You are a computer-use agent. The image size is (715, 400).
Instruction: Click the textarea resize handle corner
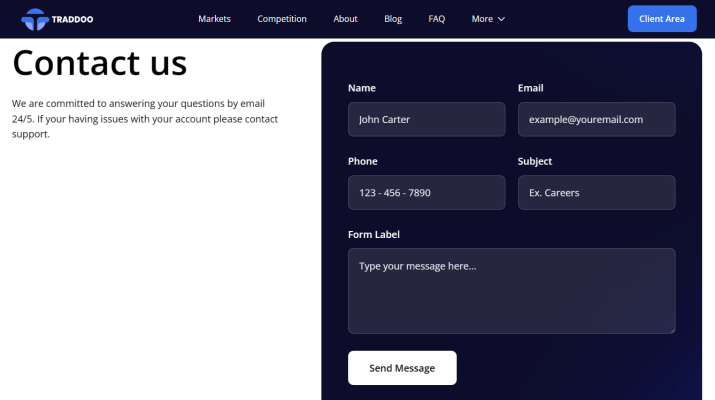pos(672,330)
